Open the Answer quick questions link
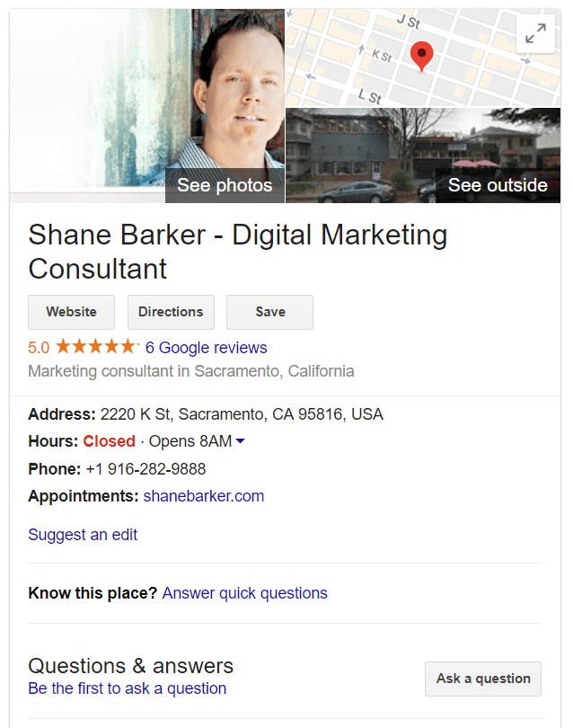Screen dimensions: 573x728 click(x=244, y=593)
